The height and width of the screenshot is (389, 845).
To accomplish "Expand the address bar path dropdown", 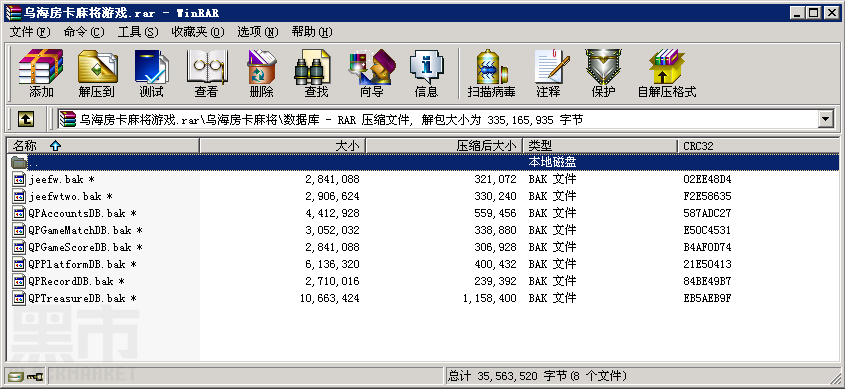I will (826, 119).
